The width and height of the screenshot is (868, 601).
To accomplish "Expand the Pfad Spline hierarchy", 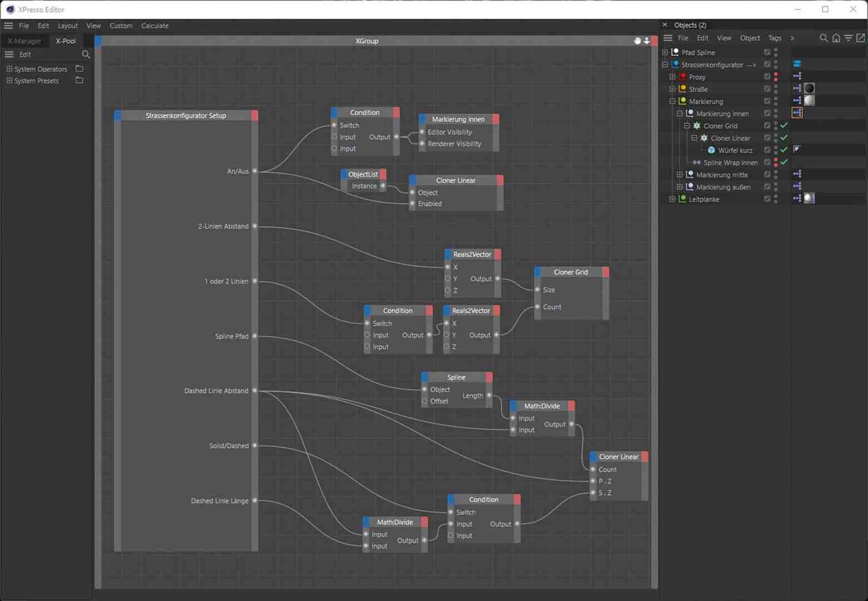I will tap(664, 52).
